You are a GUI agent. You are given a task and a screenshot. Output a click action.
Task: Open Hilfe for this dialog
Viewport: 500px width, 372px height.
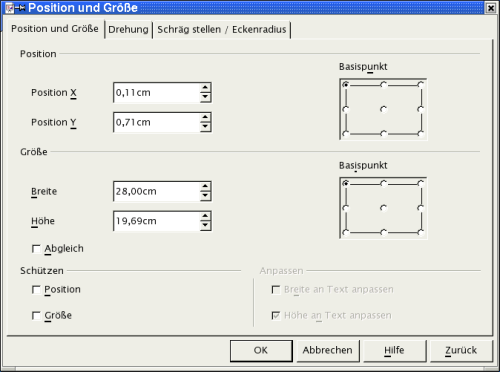(394, 351)
